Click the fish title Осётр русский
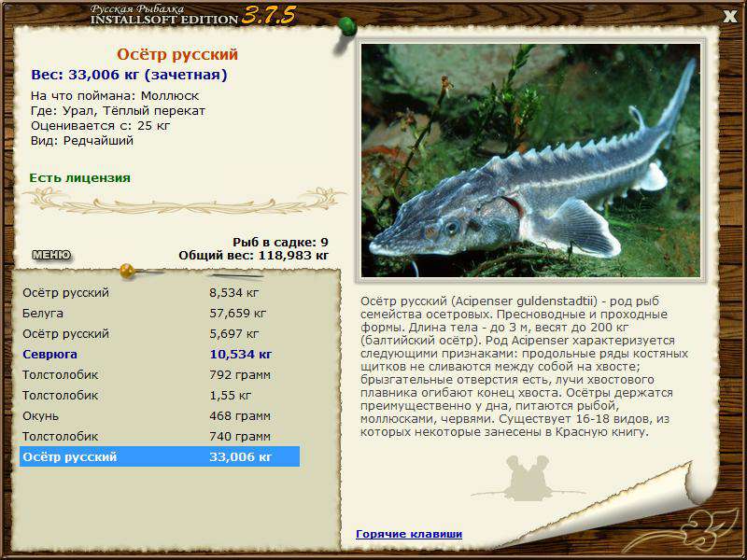 pyautogui.click(x=177, y=54)
